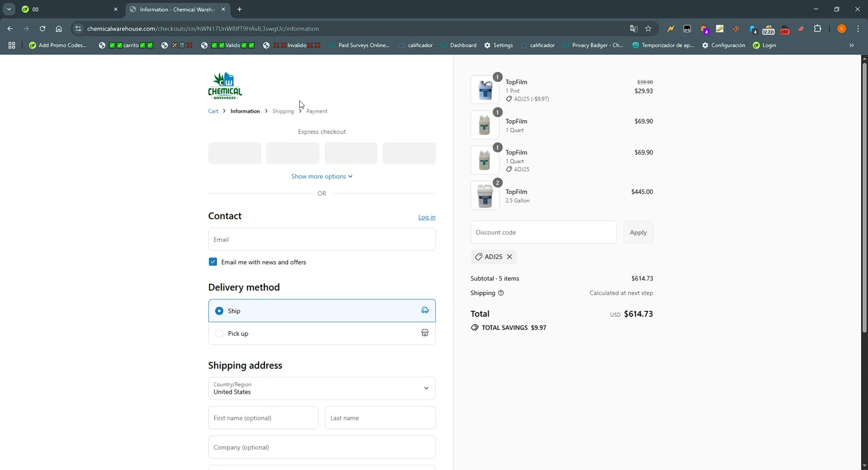Open a new tab with the plus button
Image resolution: width=868 pixels, height=470 pixels.
coord(240,9)
